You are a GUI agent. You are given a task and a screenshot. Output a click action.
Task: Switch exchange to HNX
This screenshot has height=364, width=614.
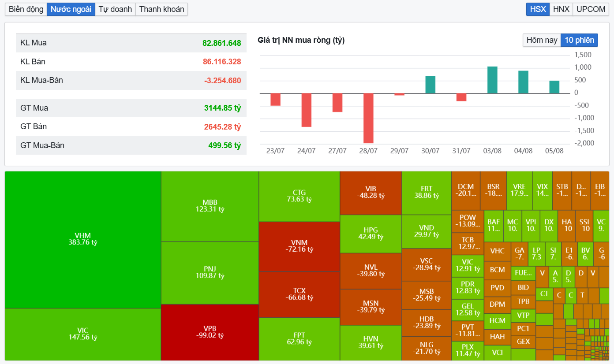[561, 9]
